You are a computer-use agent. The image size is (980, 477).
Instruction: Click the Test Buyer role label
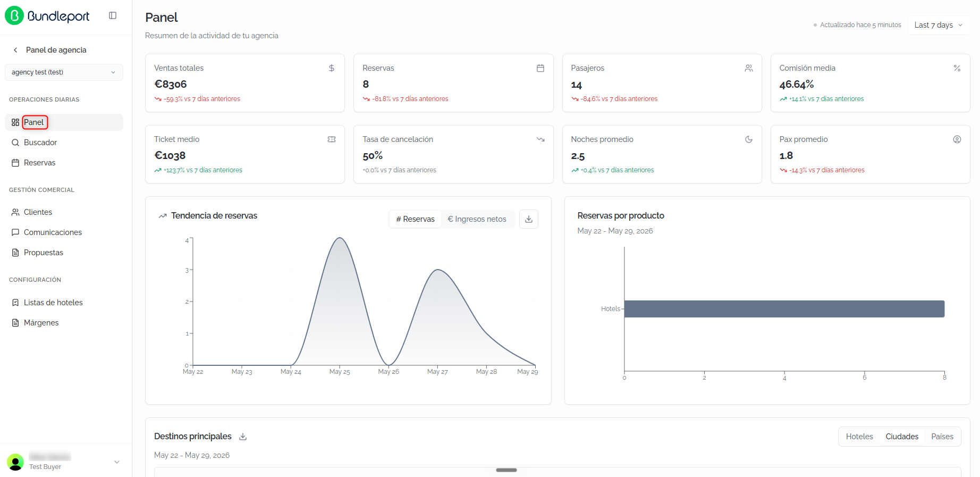45,467
